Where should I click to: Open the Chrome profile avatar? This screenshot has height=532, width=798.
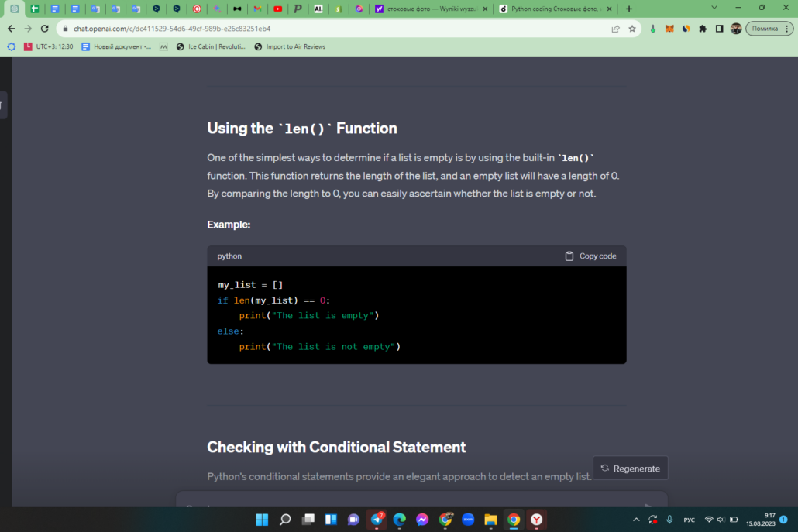coord(736,28)
